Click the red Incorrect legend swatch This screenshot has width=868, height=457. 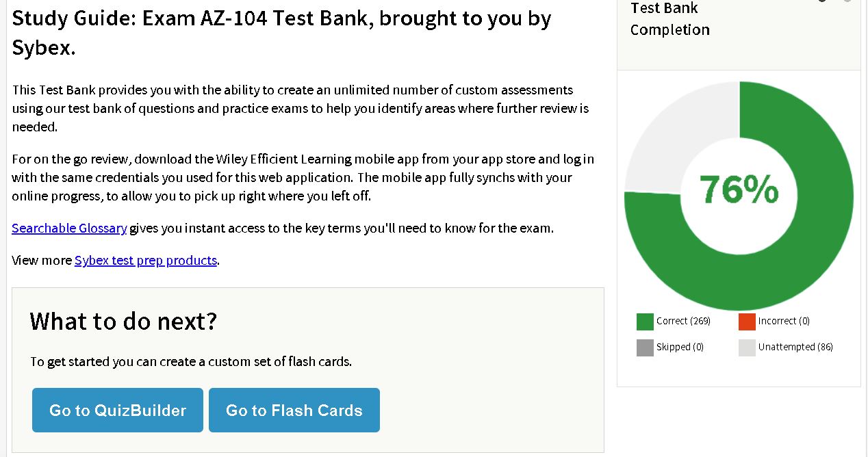coord(747,322)
